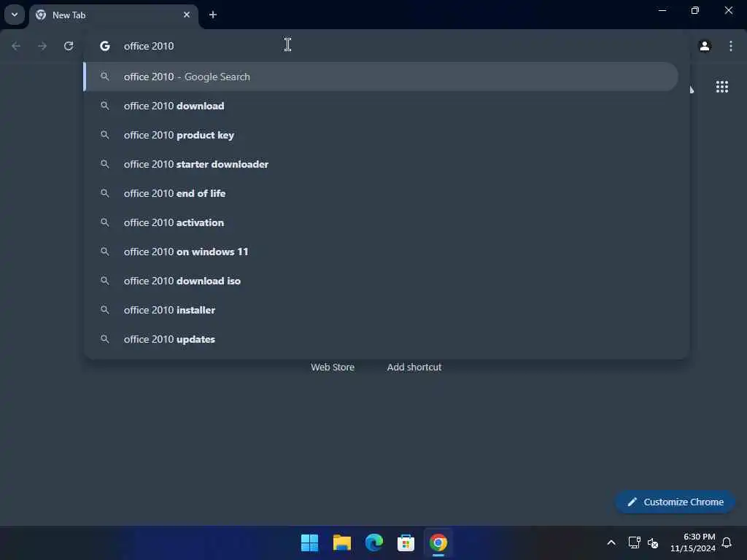Restore down the Chrome window
The width and height of the screenshot is (747, 560).
(x=695, y=10)
